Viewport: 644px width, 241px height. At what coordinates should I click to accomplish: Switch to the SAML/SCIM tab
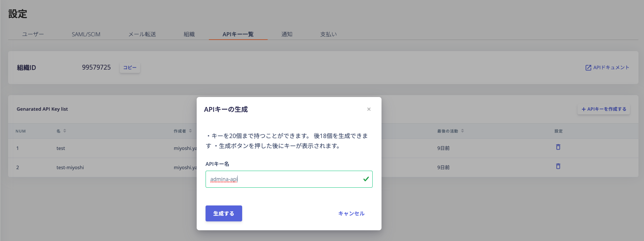(86, 34)
